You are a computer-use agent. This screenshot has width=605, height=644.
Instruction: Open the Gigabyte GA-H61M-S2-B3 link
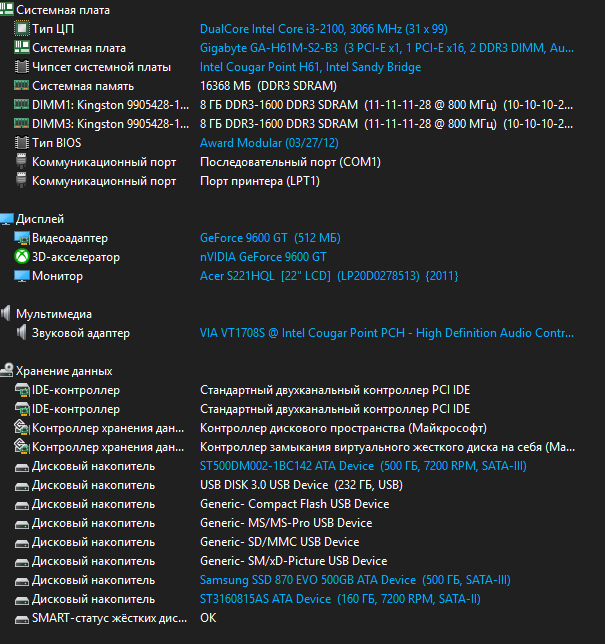point(387,48)
